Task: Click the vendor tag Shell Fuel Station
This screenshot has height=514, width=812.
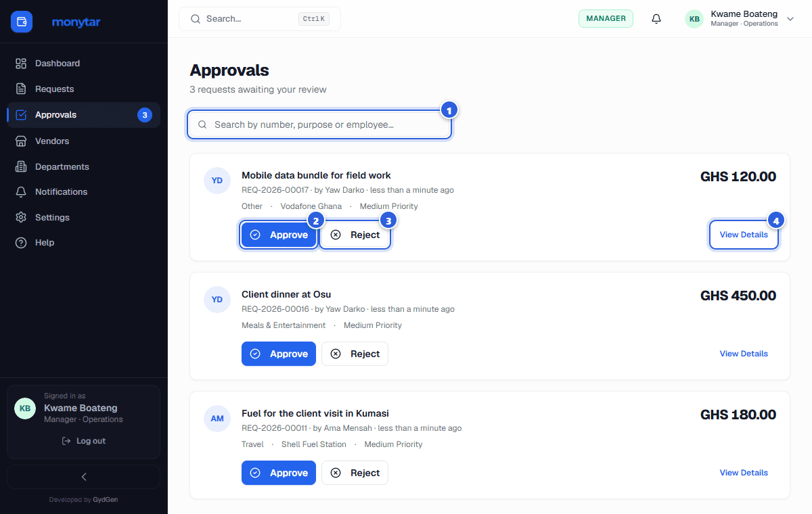Action: (x=314, y=444)
